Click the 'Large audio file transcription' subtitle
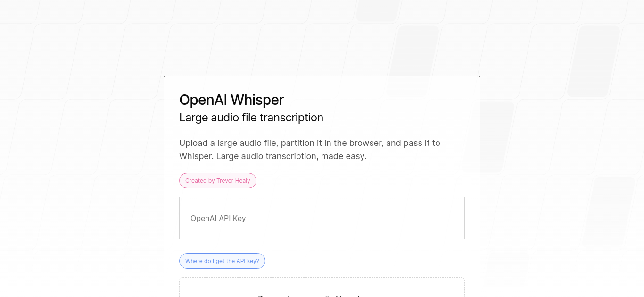Viewport: 644px width, 297px height. [x=251, y=118]
